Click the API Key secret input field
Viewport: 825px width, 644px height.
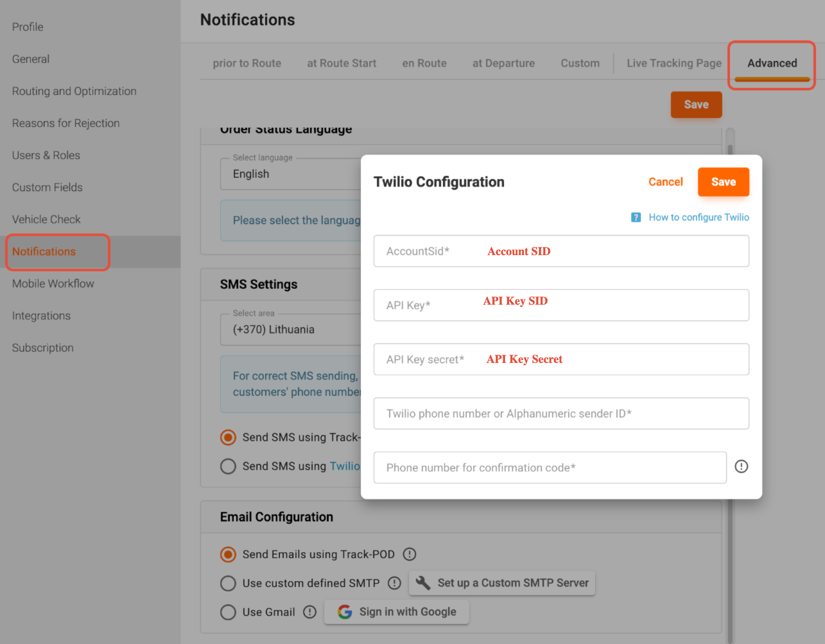point(562,360)
